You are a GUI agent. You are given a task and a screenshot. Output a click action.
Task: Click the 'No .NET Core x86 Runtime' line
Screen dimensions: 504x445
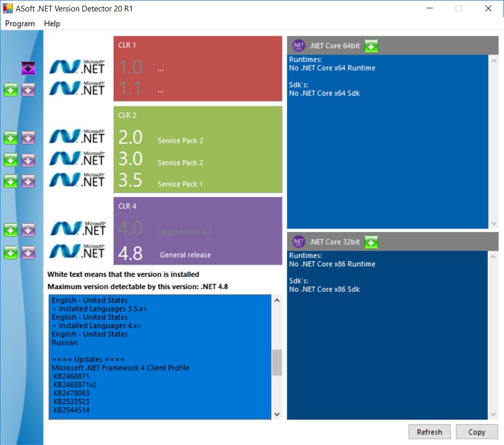pos(332,264)
